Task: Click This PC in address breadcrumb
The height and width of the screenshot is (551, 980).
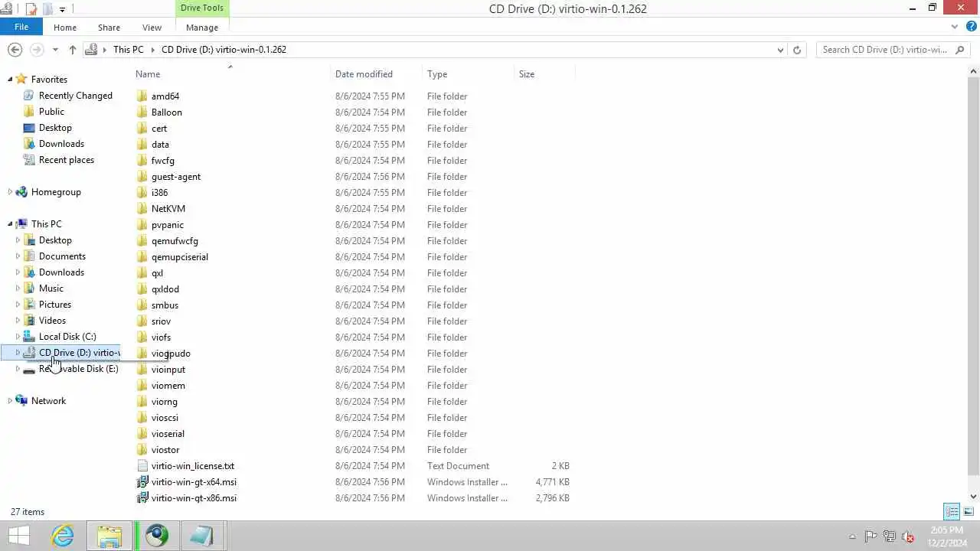Action: point(128,50)
